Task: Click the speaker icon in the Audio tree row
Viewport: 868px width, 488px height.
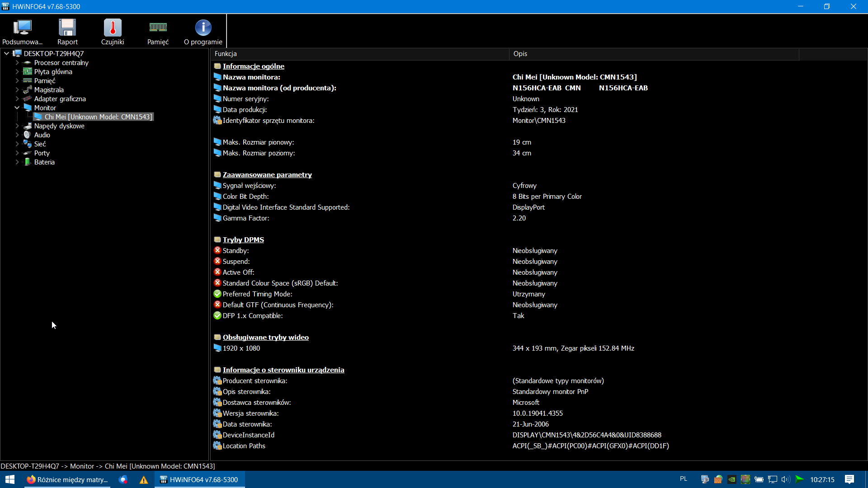Action: 27,135
